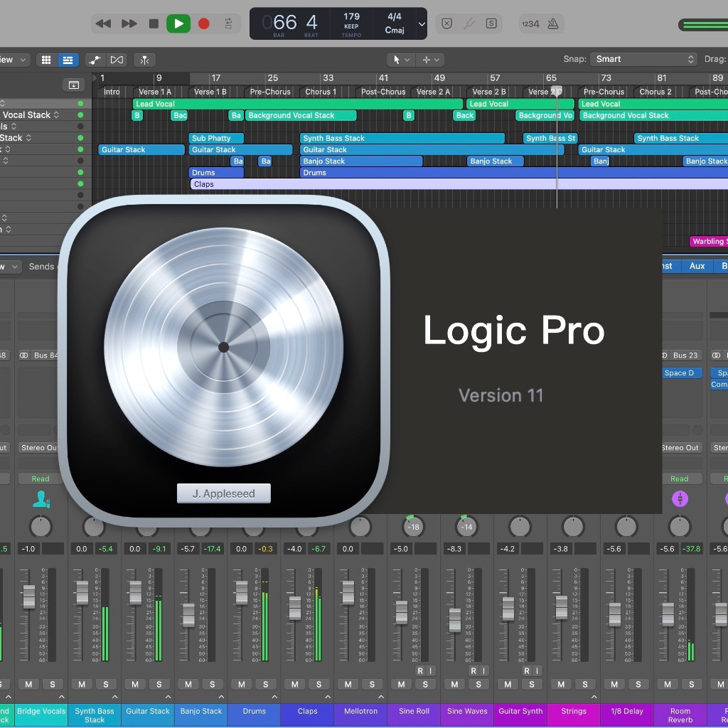This screenshot has width=728, height=728.
Task: Open the left-click pointer tool menu
Action: click(x=401, y=60)
